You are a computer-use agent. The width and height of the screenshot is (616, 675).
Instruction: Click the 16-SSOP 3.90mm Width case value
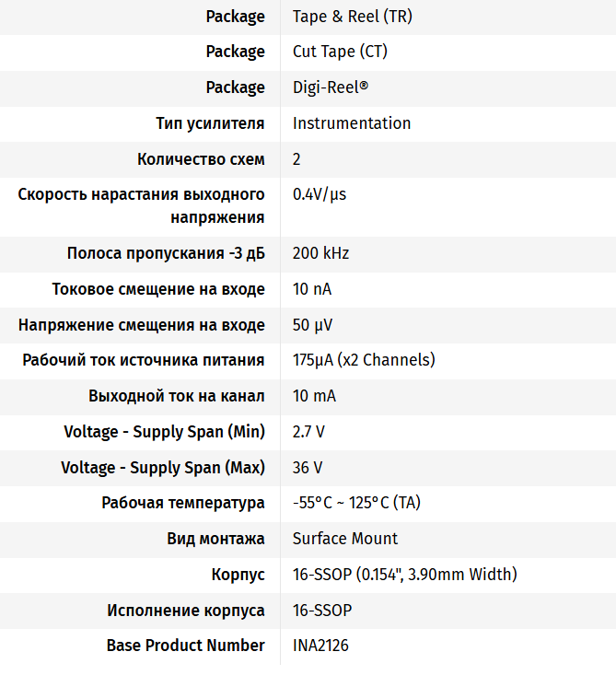(x=404, y=575)
